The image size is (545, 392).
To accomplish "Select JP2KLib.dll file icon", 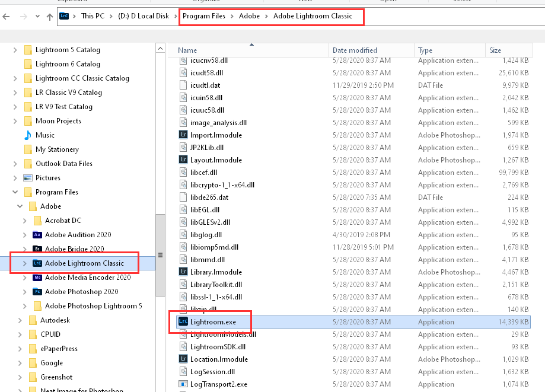I will 183,147.
